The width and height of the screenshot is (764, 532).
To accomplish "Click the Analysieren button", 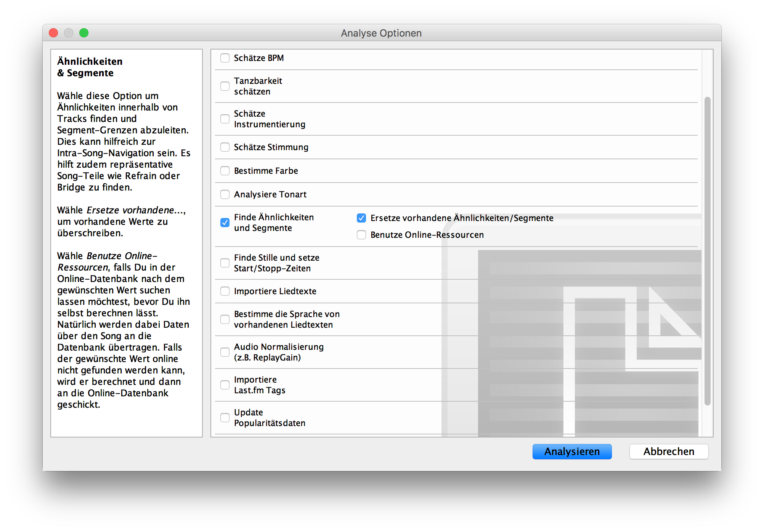I will 571,452.
